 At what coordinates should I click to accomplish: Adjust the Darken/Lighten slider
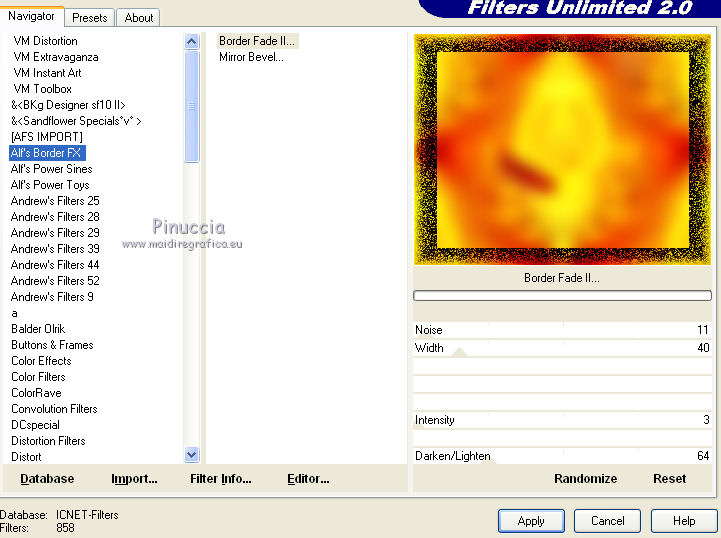pyautogui.click(x=562, y=456)
